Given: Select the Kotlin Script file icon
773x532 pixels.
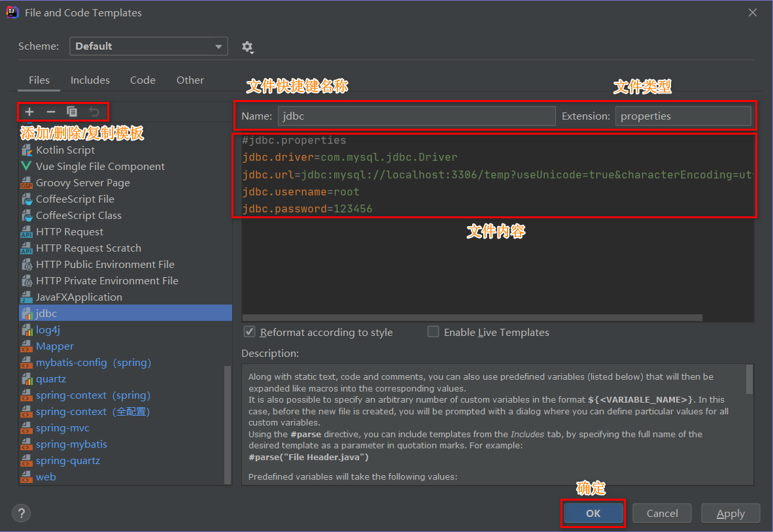Looking at the screenshot, I should pos(27,150).
